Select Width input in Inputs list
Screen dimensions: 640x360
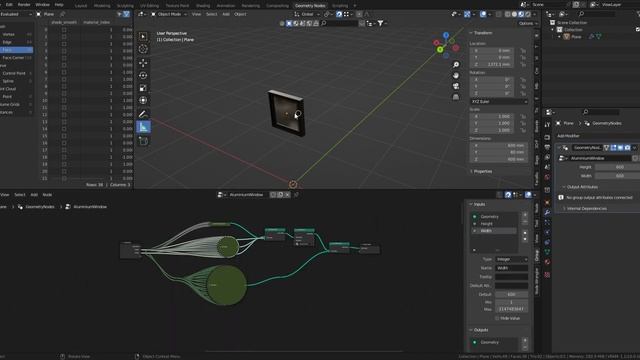[494, 231]
